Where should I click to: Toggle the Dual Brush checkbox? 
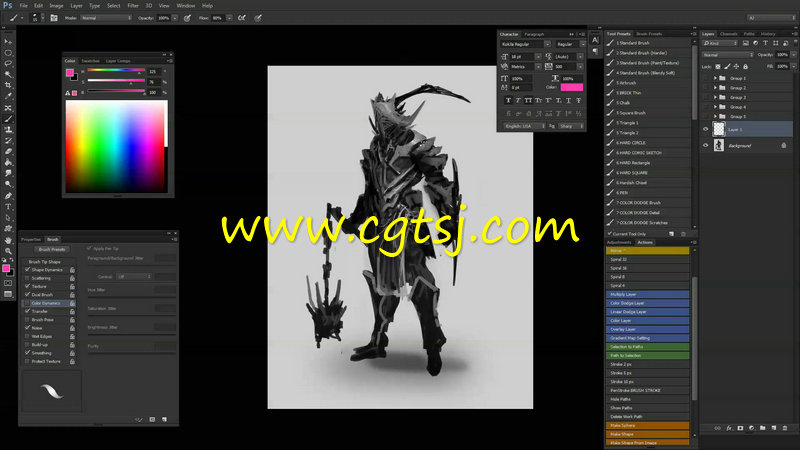click(x=28, y=294)
